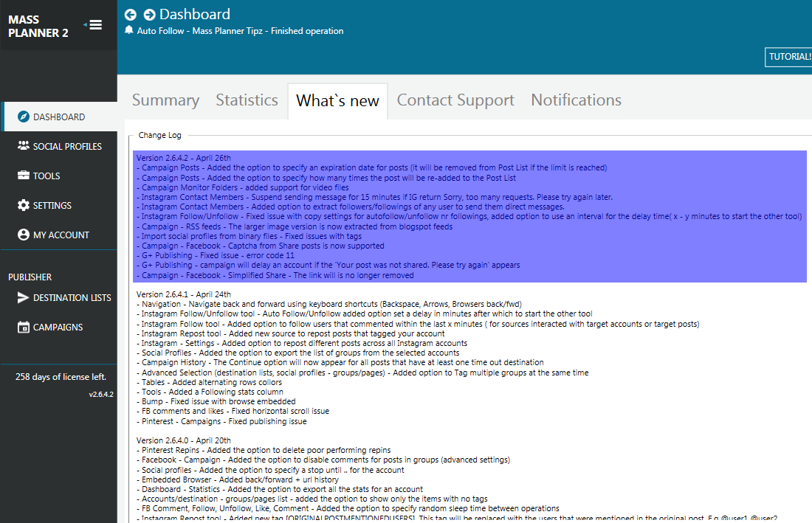Click the Destination Lists paper plane icon
The height and width of the screenshot is (523, 812).
(x=23, y=297)
